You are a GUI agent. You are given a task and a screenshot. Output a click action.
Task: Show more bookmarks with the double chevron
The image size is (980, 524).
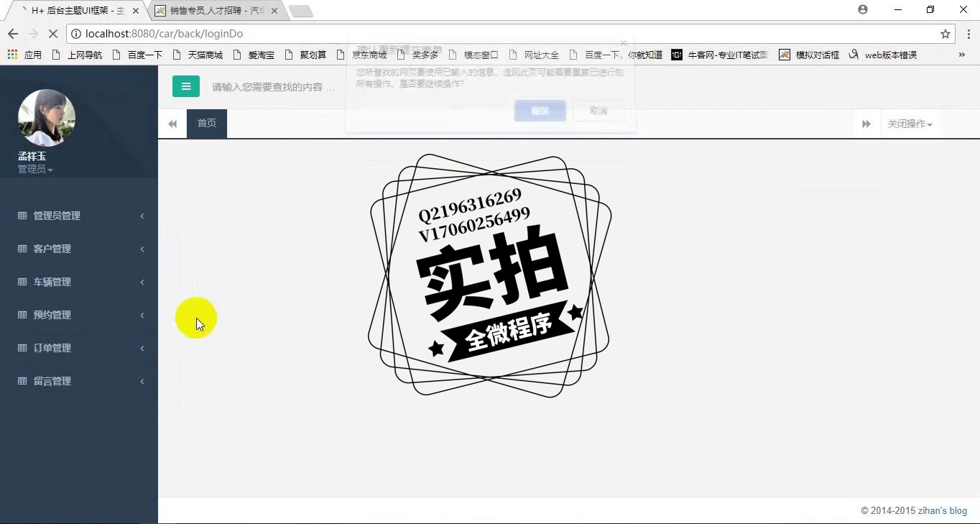(x=962, y=55)
